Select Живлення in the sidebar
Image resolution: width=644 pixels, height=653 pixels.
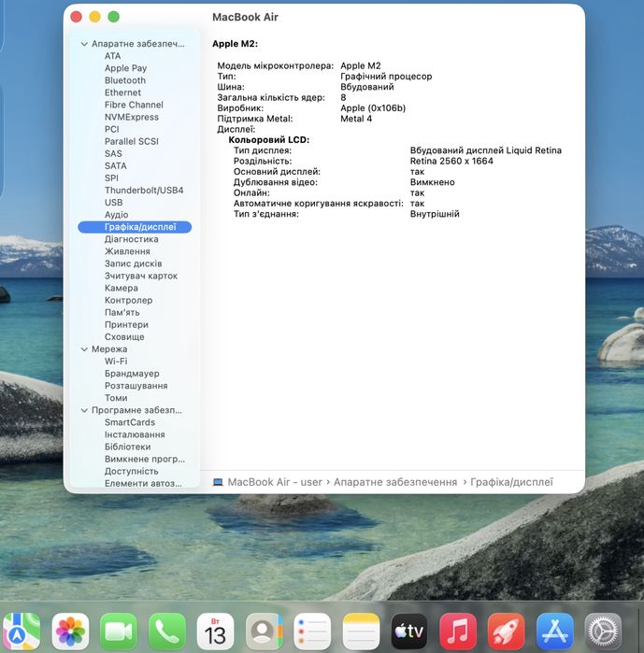click(x=127, y=251)
